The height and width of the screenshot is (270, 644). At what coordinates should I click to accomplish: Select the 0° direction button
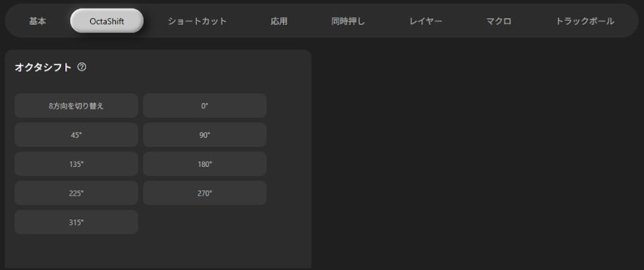tap(205, 106)
